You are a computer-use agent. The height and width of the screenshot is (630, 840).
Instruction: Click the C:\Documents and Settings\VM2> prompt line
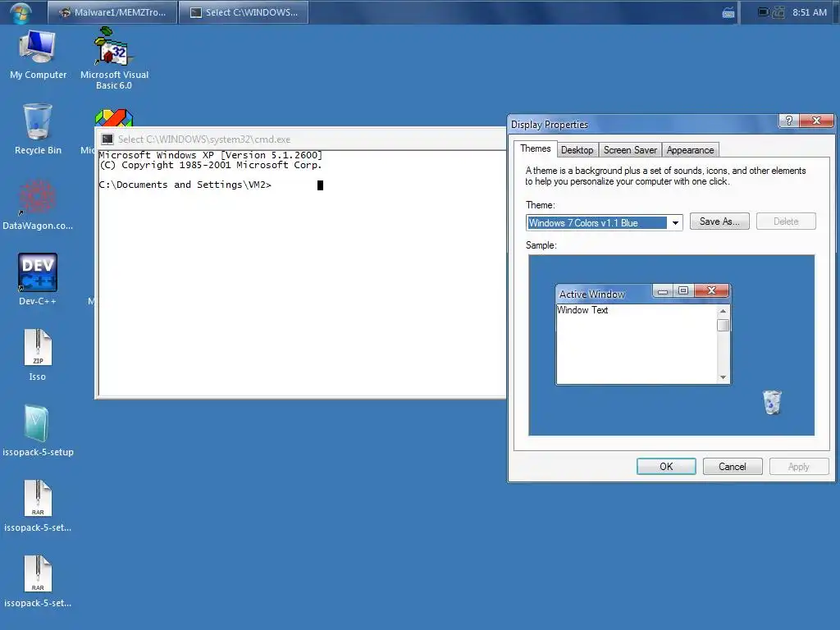click(185, 185)
